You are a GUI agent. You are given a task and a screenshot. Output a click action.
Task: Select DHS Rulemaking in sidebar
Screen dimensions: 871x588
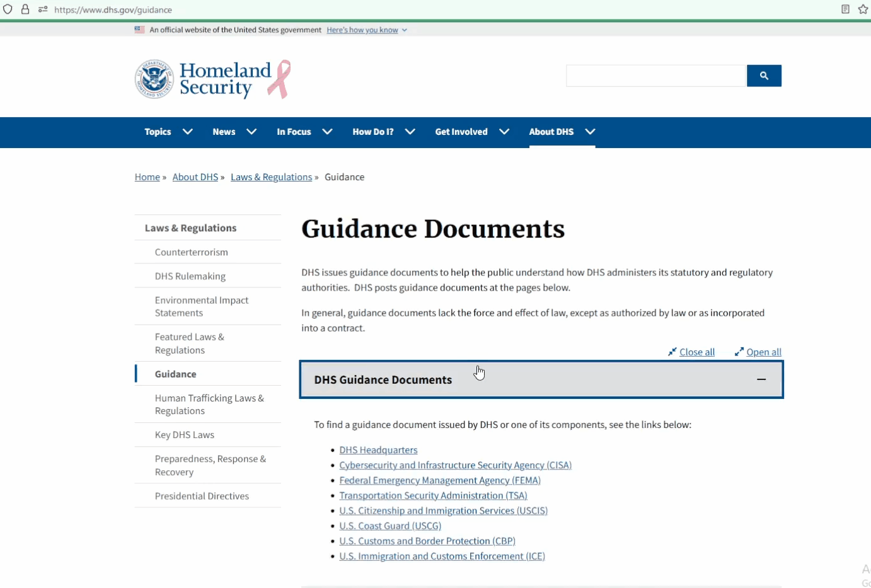[190, 276]
